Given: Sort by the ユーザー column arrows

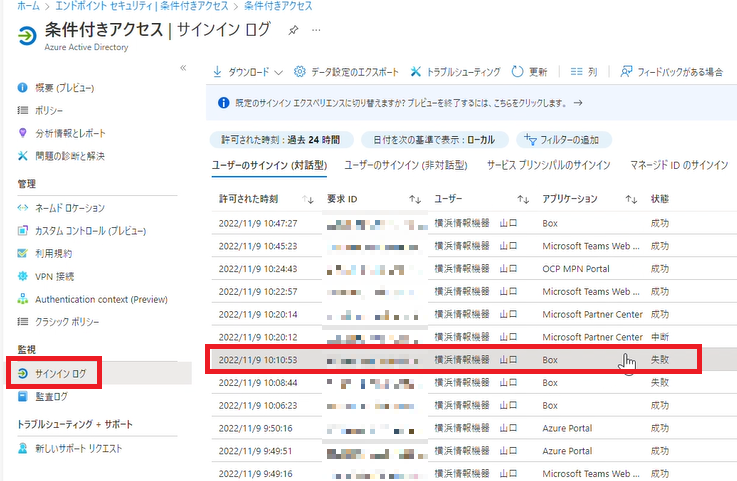Looking at the screenshot, I should point(523,200).
